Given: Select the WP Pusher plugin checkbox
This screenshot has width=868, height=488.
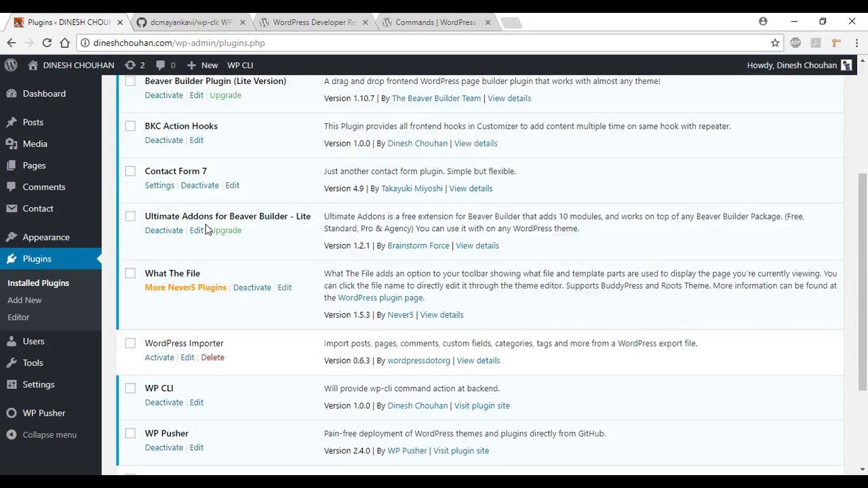Looking at the screenshot, I should click(130, 434).
